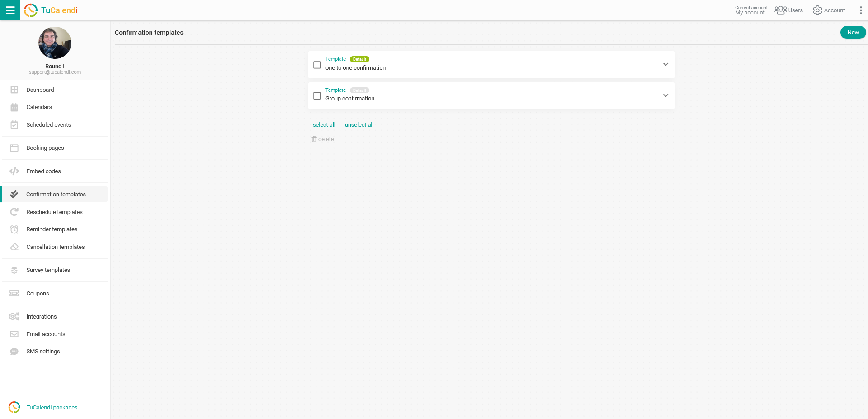Open the profile picture of Round I

point(55,43)
